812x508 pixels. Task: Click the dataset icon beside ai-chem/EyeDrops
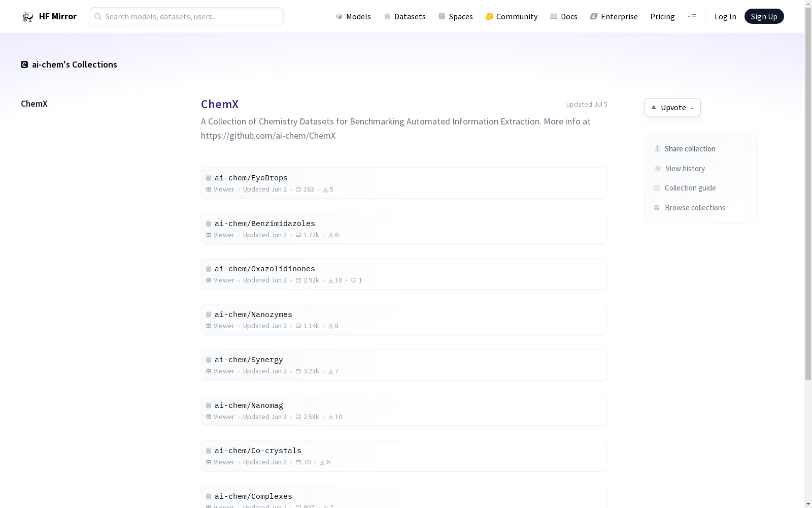point(209,178)
